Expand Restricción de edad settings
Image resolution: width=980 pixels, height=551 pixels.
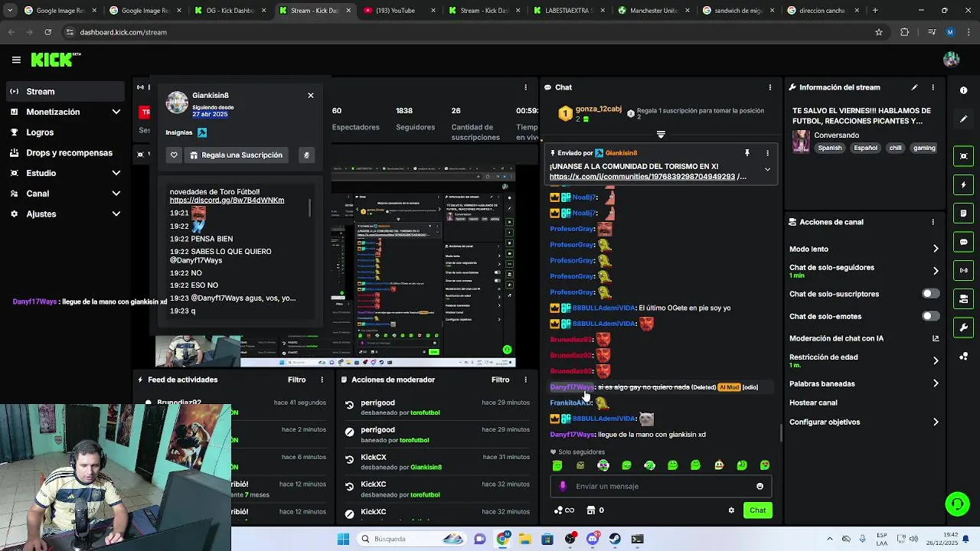coord(936,360)
